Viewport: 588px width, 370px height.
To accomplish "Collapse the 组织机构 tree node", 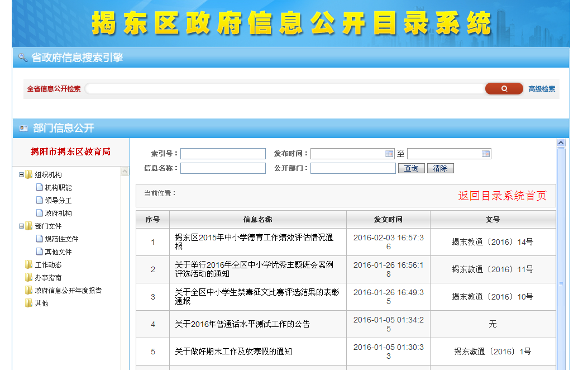I will coord(21,174).
